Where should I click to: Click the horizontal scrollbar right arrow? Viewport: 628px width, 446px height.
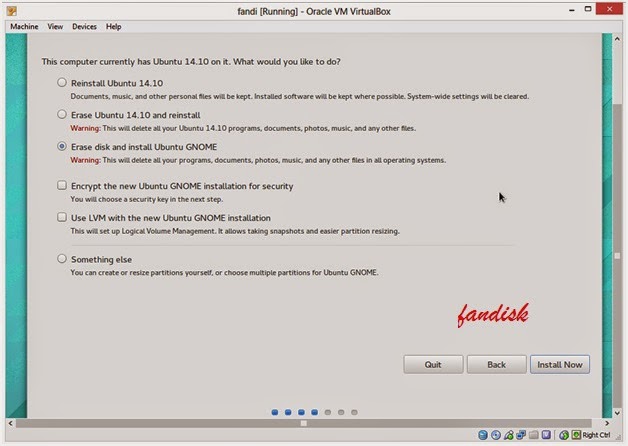pos(607,423)
